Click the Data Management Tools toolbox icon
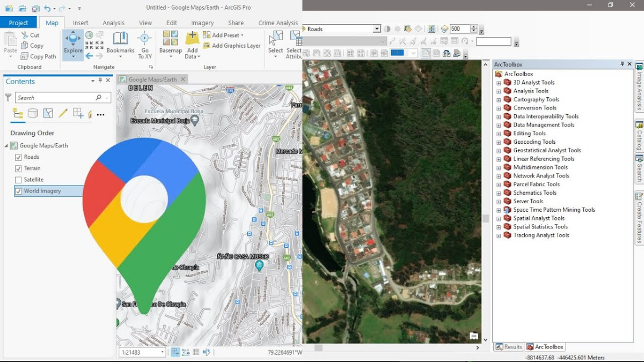 click(507, 125)
